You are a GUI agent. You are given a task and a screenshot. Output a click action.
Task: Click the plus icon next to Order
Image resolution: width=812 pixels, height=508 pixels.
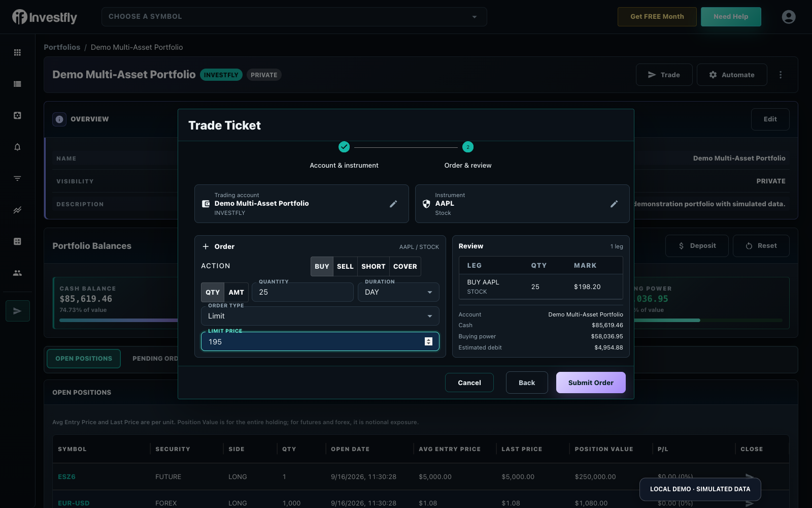206,246
